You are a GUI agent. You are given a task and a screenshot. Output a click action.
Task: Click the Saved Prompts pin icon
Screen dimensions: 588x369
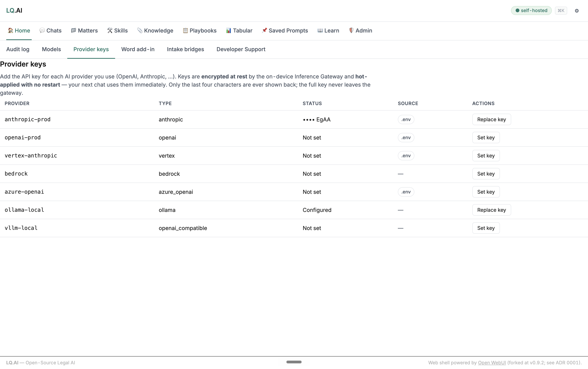pyautogui.click(x=264, y=30)
